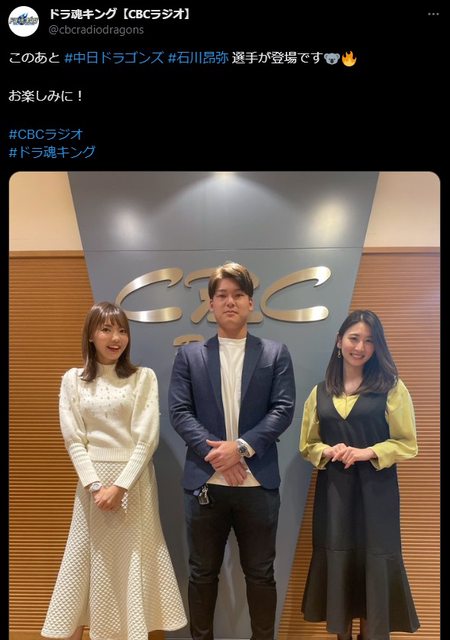Open the #中日ドラゴンズ hashtag
Screen dimensions: 450x640
[114, 58]
